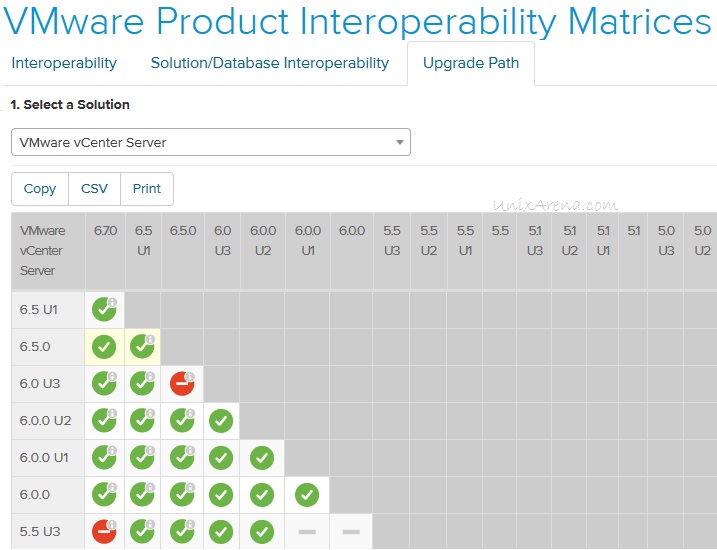
Task: Click the 5.5 U1 column header
Action: (x=465, y=251)
